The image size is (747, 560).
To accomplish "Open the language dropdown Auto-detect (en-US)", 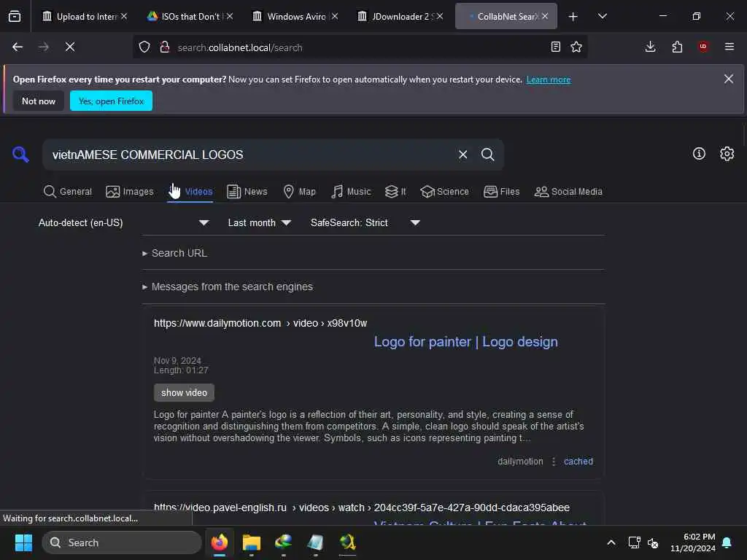I will (123, 223).
